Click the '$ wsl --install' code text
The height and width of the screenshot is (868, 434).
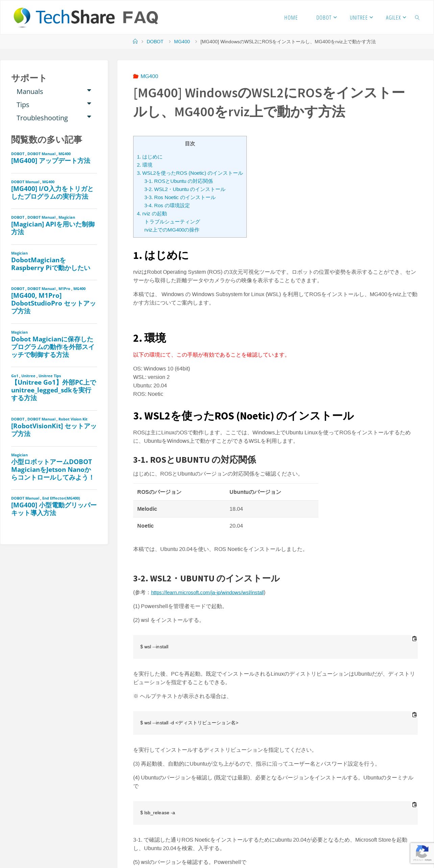pyautogui.click(x=154, y=647)
